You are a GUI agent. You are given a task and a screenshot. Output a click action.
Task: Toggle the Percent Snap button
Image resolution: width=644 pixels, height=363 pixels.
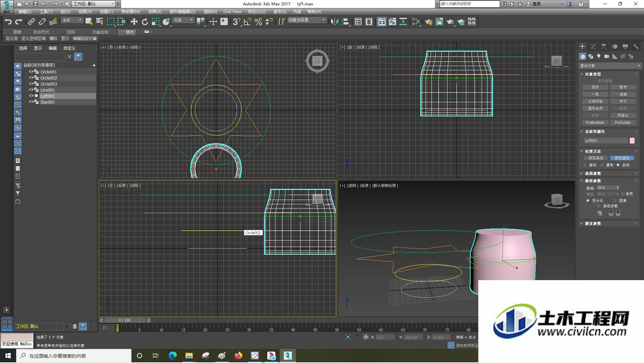(x=258, y=22)
